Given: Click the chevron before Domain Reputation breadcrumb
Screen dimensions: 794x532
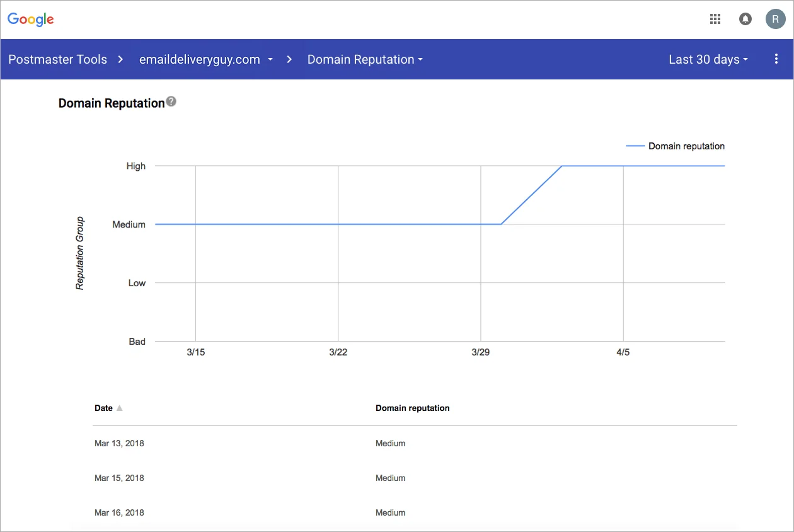Looking at the screenshot, I should click(x=290, y=60).
